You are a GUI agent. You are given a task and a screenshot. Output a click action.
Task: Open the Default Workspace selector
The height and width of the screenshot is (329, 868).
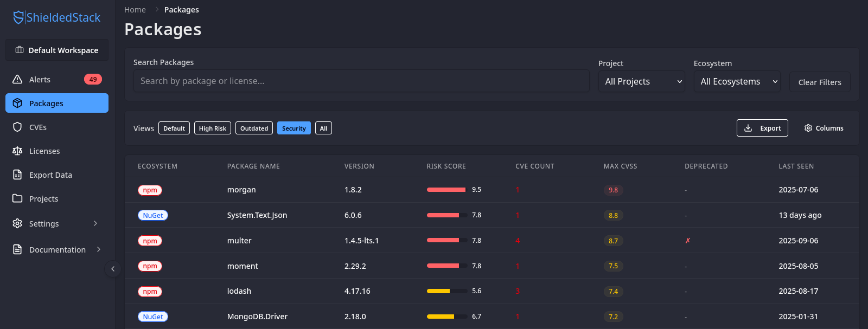pyautogui.click(x=57, y=50)
